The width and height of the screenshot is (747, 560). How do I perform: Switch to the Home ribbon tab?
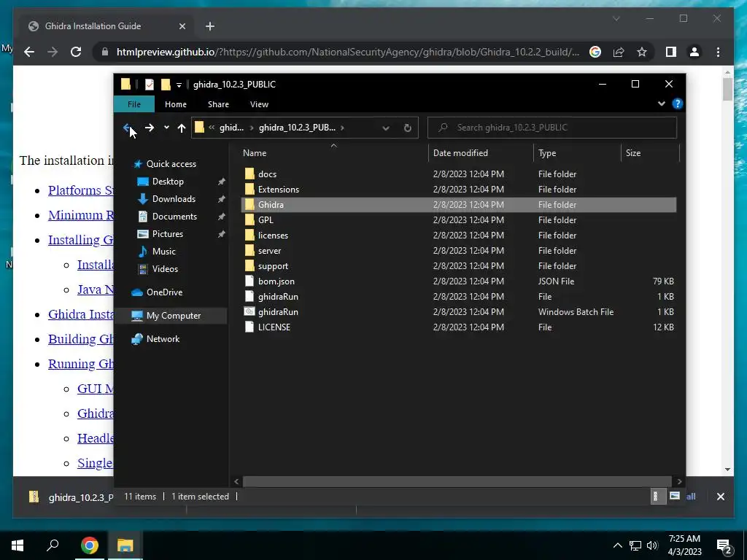coord(176,104)
